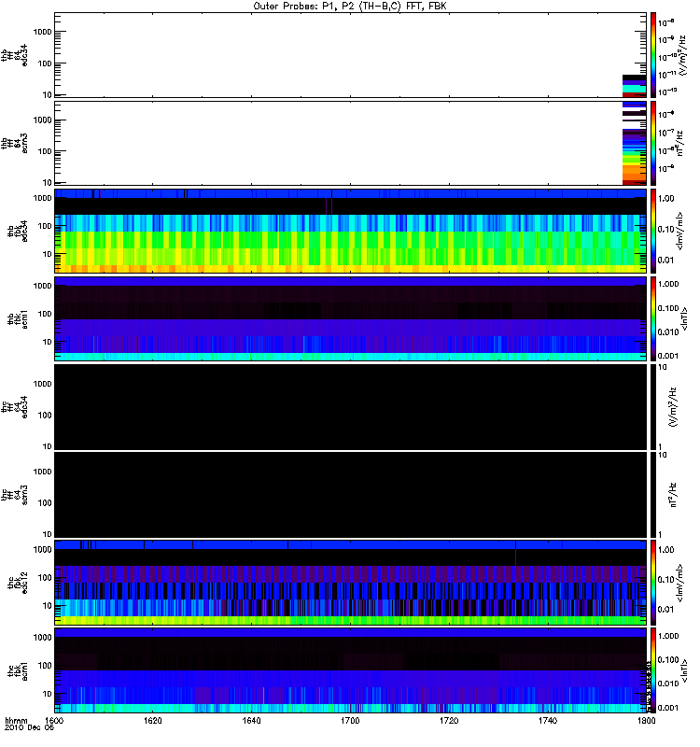Select the thb fff 64 scm3 spectrogram panel

pos(351,143)
